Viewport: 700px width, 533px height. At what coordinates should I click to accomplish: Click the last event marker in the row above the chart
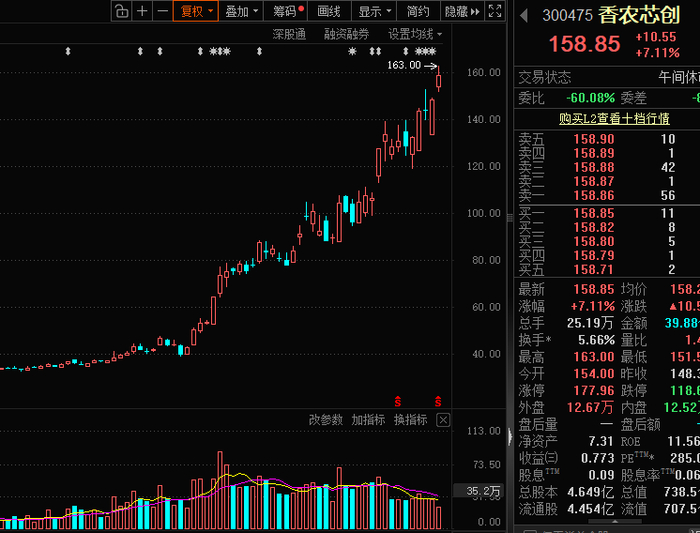432,51
